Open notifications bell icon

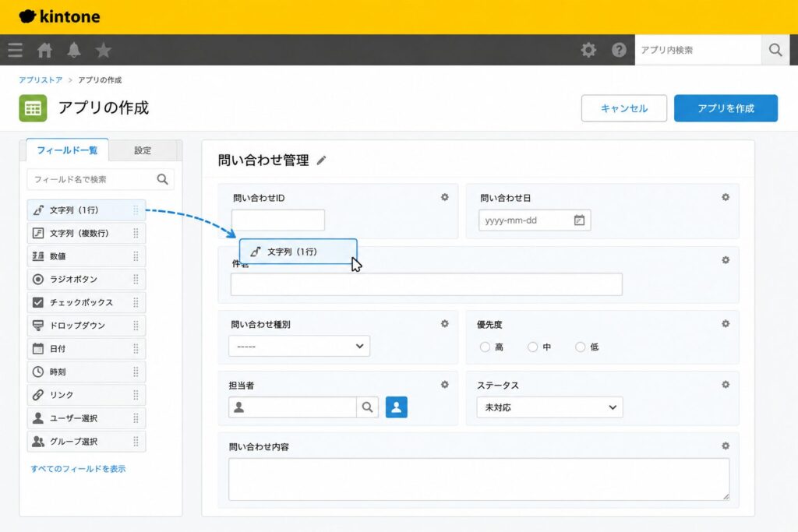pyautogui.click(x=74, y=50)
